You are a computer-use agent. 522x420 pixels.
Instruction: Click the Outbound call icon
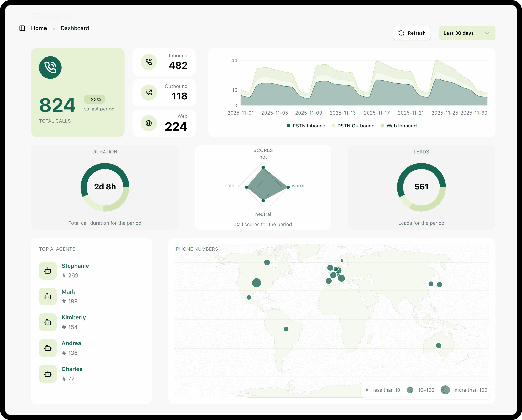149,92
